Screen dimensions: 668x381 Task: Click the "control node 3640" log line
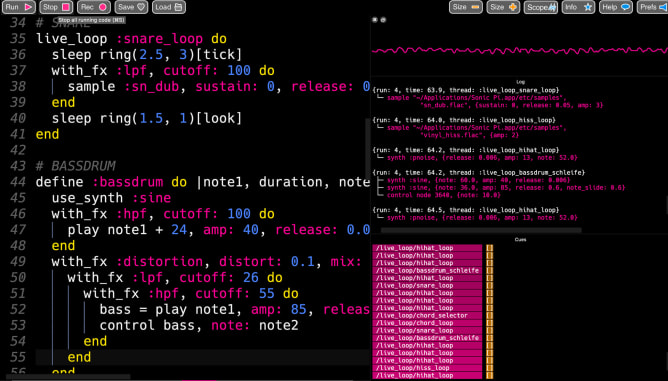(x=443, y=195)
